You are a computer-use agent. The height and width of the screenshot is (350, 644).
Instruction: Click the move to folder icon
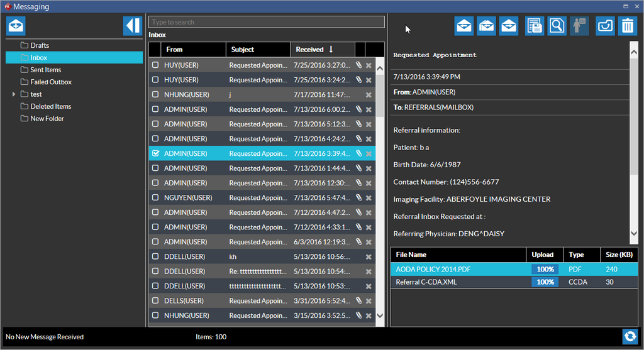click(605, 26)
